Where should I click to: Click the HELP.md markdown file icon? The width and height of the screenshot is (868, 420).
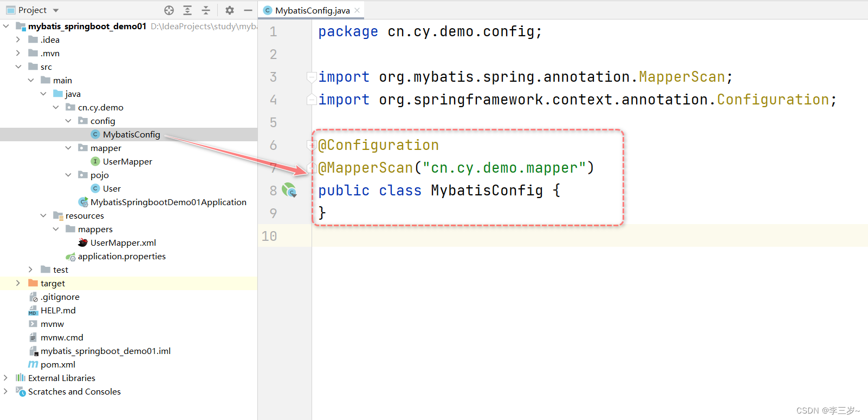coord(33,311)
